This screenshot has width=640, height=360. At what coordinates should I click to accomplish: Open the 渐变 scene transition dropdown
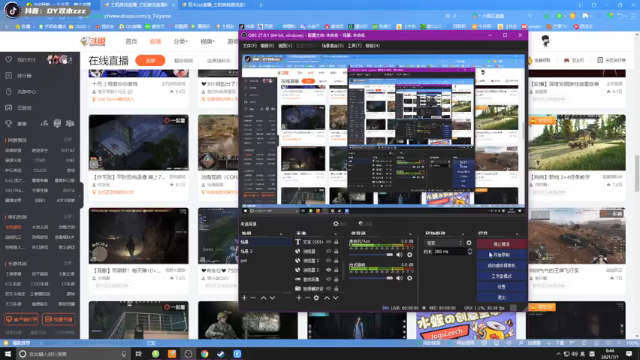444,243
